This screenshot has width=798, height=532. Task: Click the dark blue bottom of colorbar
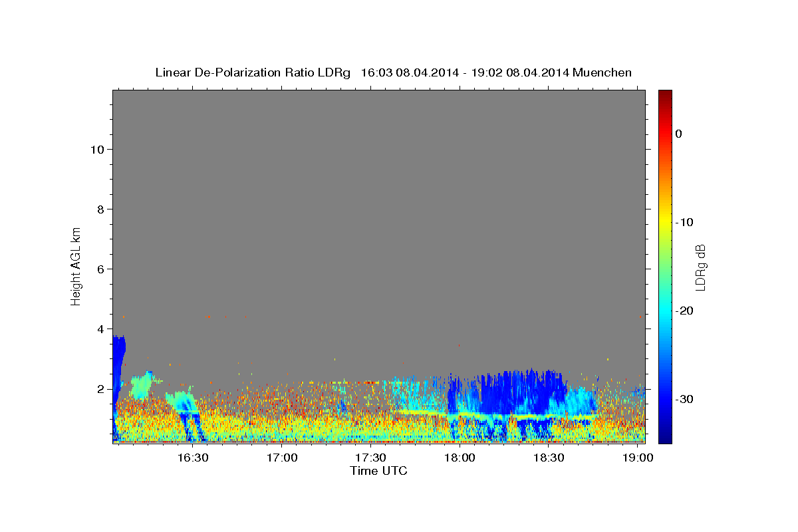point(665,438)
